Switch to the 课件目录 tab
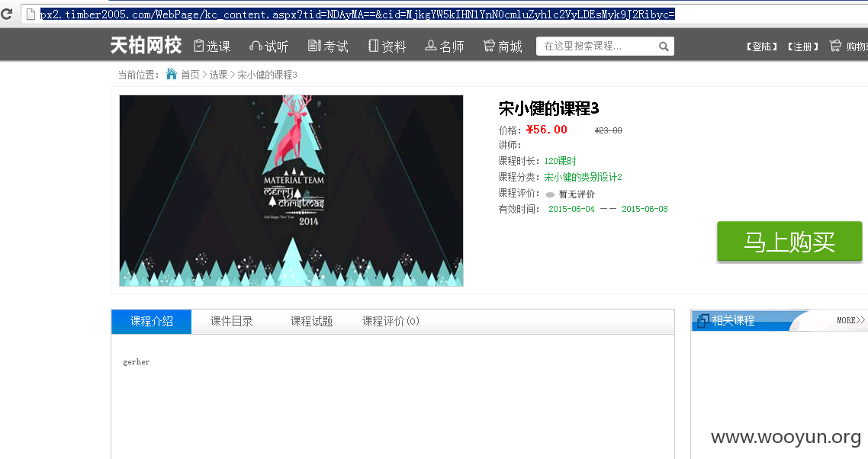 pos(231,322)
